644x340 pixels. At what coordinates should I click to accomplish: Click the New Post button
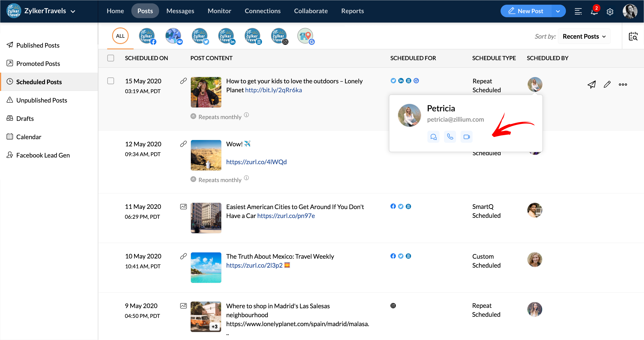[526, 11]
